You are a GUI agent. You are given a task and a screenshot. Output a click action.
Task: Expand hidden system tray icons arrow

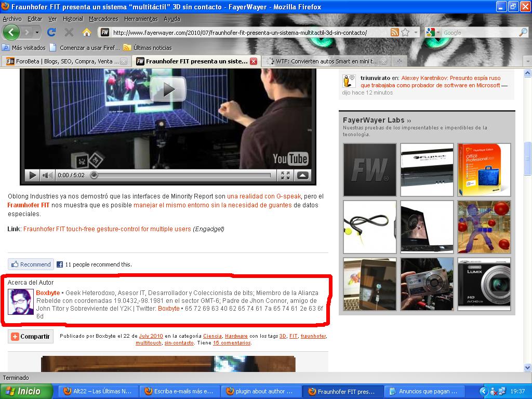click(484, 392)
